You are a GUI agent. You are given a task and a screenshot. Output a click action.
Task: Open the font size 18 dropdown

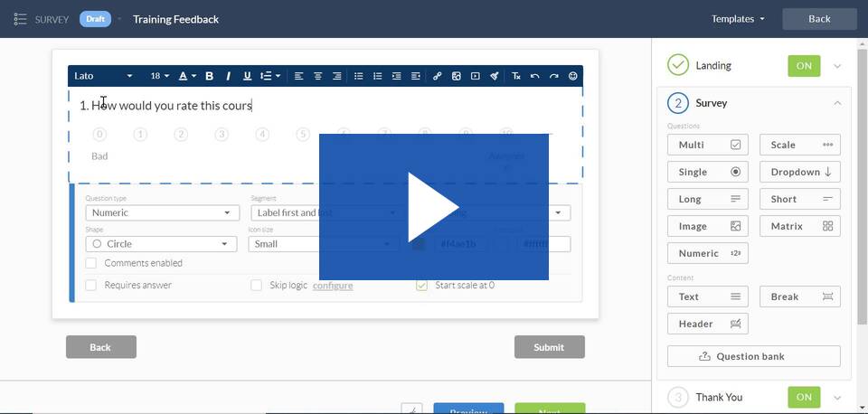coord(160,76)
